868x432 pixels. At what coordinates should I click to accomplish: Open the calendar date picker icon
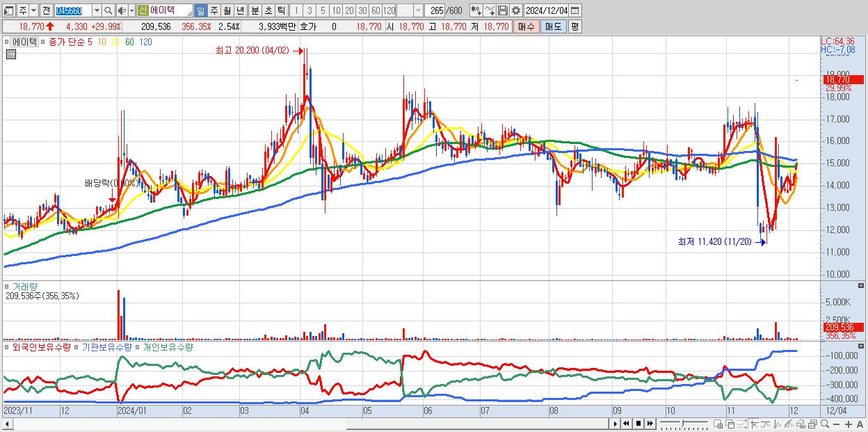pyautogui.click(x=574, y=10)
